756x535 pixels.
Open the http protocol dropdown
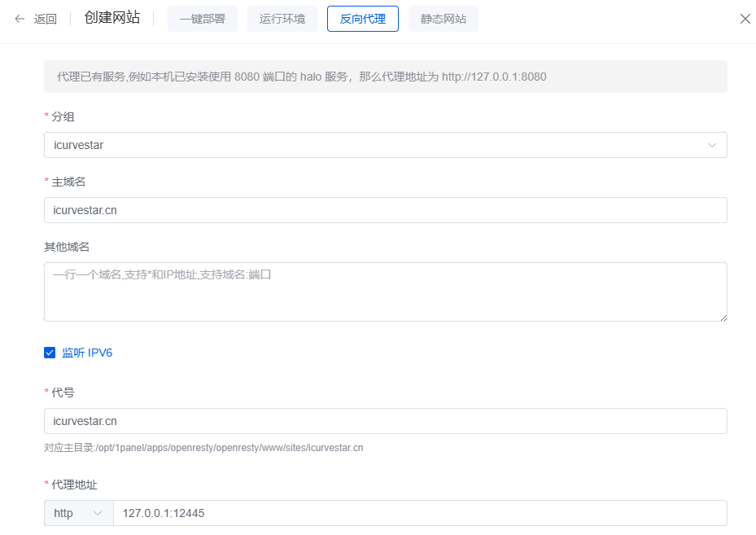click(x=78, y=513)
